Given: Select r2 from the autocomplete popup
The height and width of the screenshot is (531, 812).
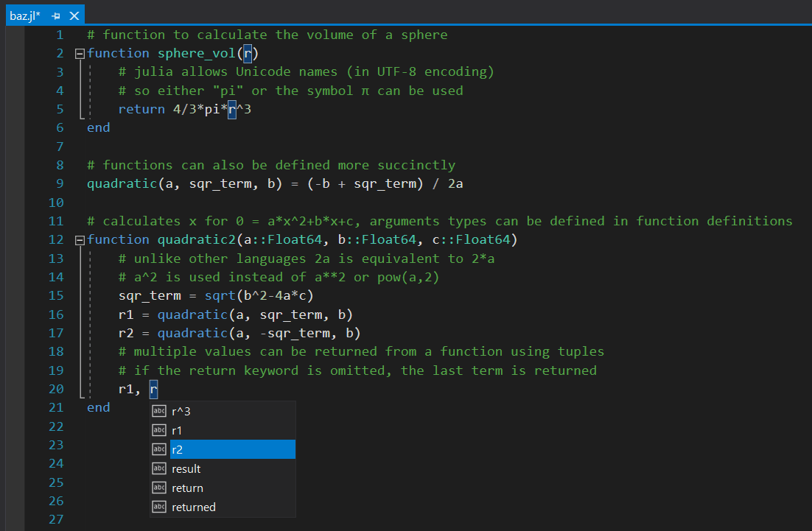Looking at the screenshot, I should [178, 449].
